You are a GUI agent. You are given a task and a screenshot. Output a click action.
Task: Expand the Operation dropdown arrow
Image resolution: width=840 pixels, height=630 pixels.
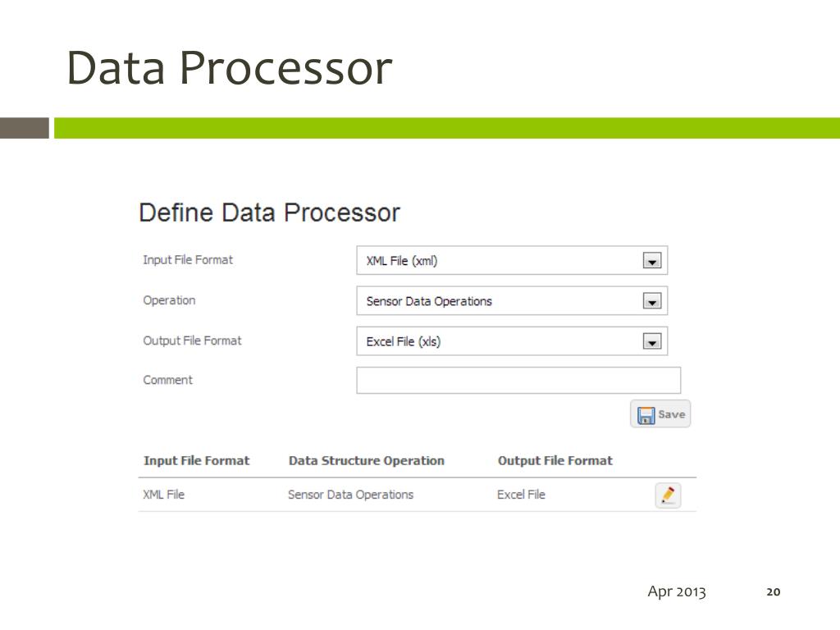coord(652,301)
